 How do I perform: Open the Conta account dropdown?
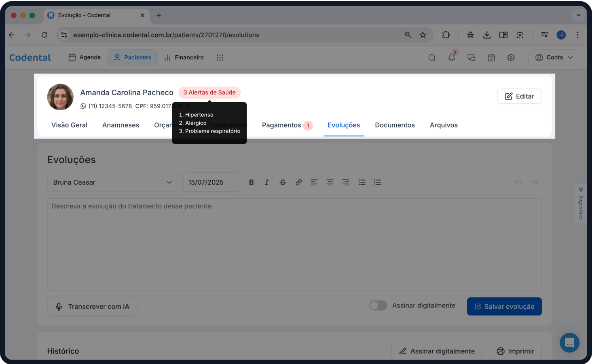[554, 57]
